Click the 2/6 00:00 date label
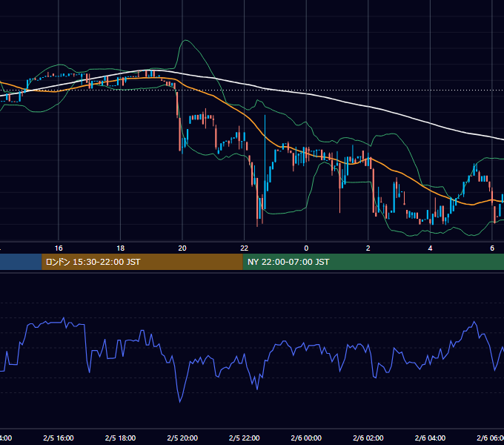This screenshot has height=445, width=504. 306,438
